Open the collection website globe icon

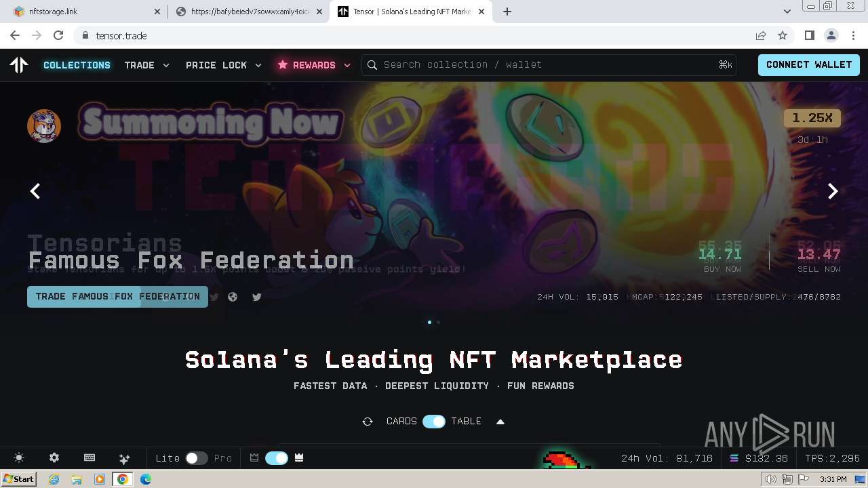[233, 297]
